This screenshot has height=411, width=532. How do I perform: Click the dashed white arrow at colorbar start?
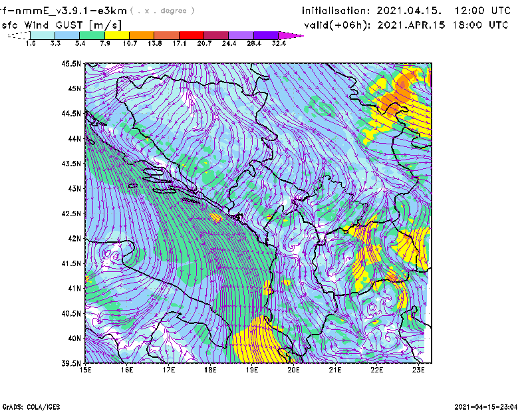pos(19,35)
